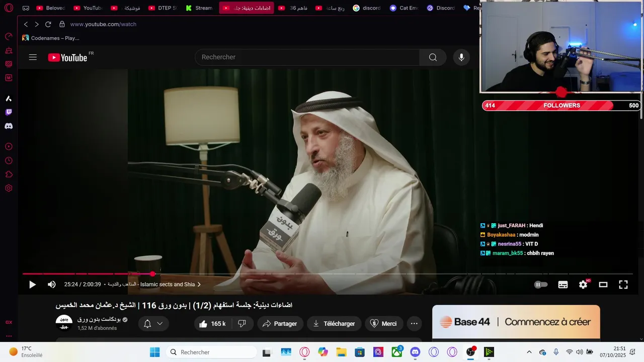This screenshot has width=644, height=362.
Task: Open the Opera main menu logo
Action: point(9,8)
